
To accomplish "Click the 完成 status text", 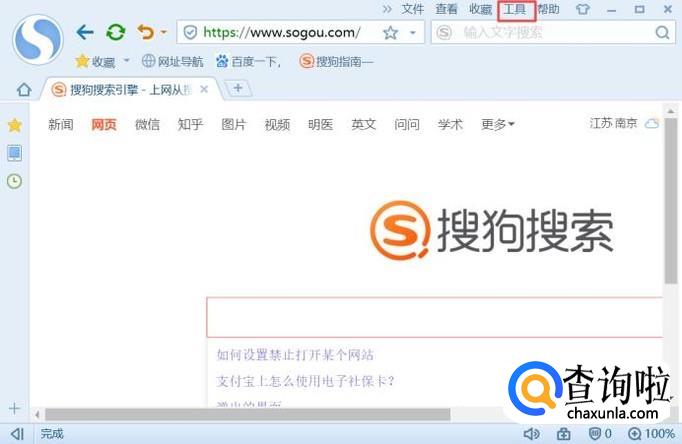I will (52, 434).
